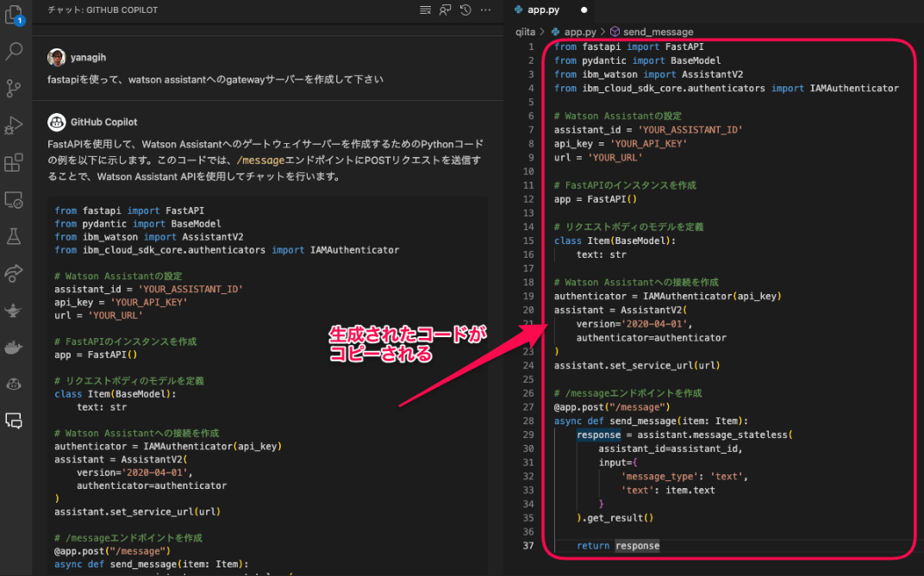Click 'YOUR_API_KEY' string in editor
Viewport: 924px width, 576px height.
click(x=648, y=144)
